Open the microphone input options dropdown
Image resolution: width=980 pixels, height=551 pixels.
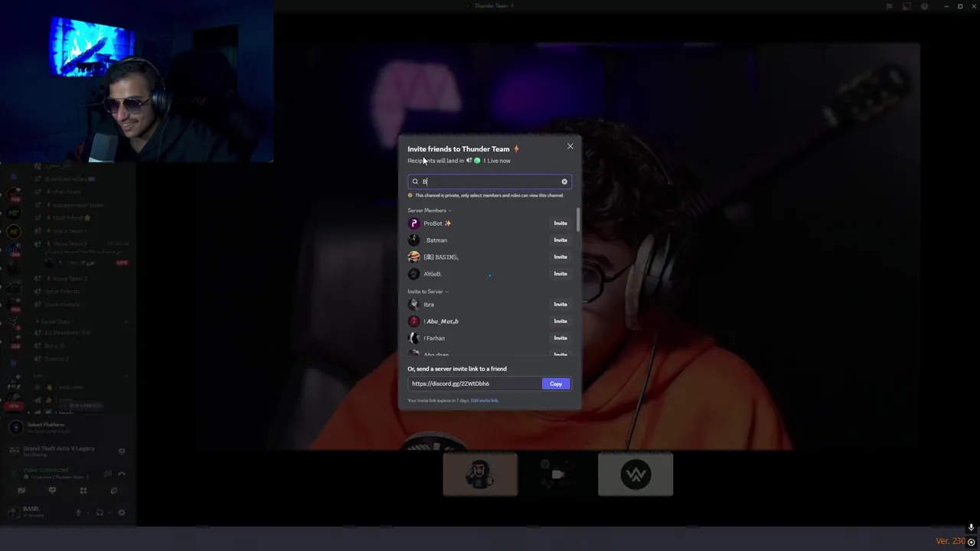[88, 513]
